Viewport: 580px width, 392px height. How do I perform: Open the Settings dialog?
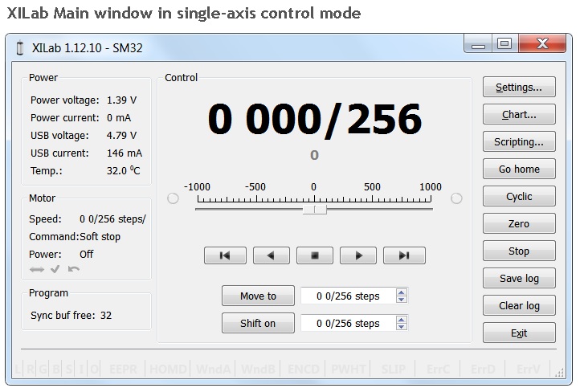click(519, 88)
